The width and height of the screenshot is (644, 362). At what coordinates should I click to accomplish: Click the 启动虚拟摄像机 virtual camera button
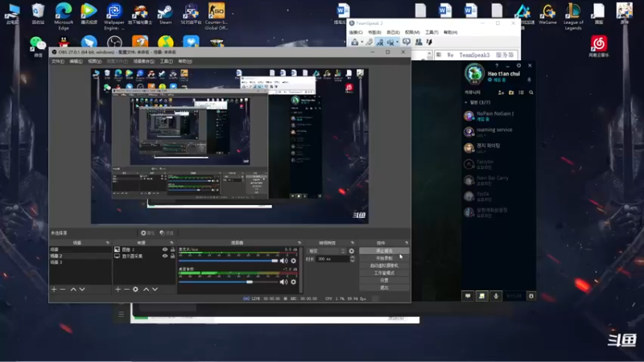pos(384,265)
